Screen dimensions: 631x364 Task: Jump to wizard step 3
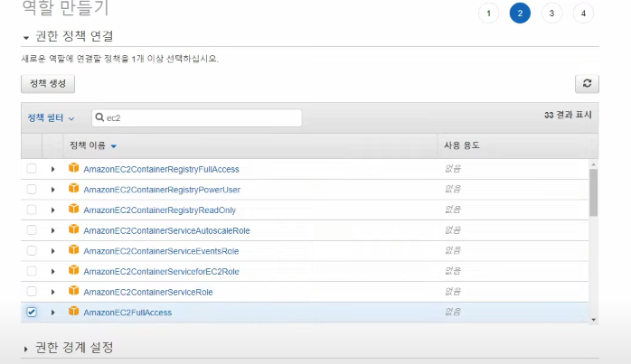pyautogui.click(x=551, y=14)
